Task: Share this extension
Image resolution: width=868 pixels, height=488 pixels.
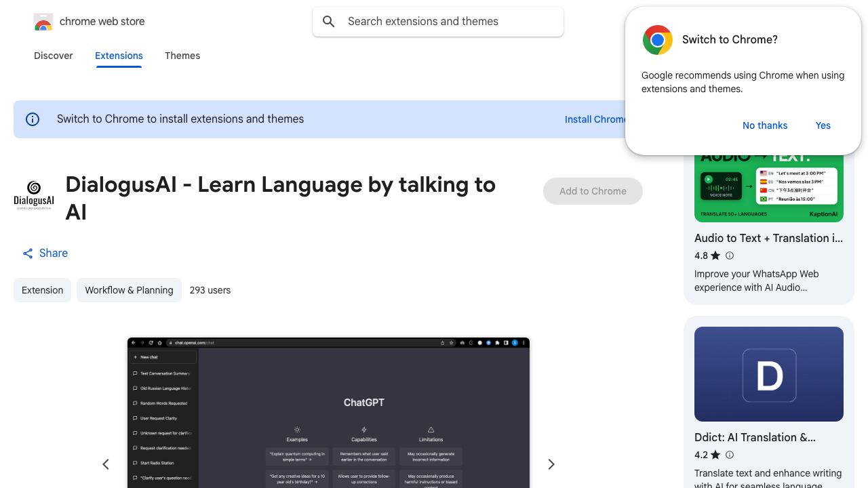Action: [45, 253]
